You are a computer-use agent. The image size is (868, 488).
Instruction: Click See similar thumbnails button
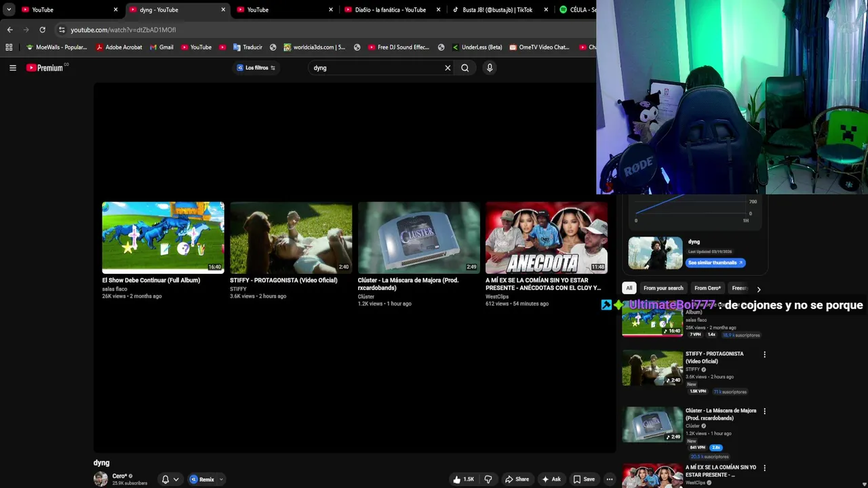click(x=715, y=262)
